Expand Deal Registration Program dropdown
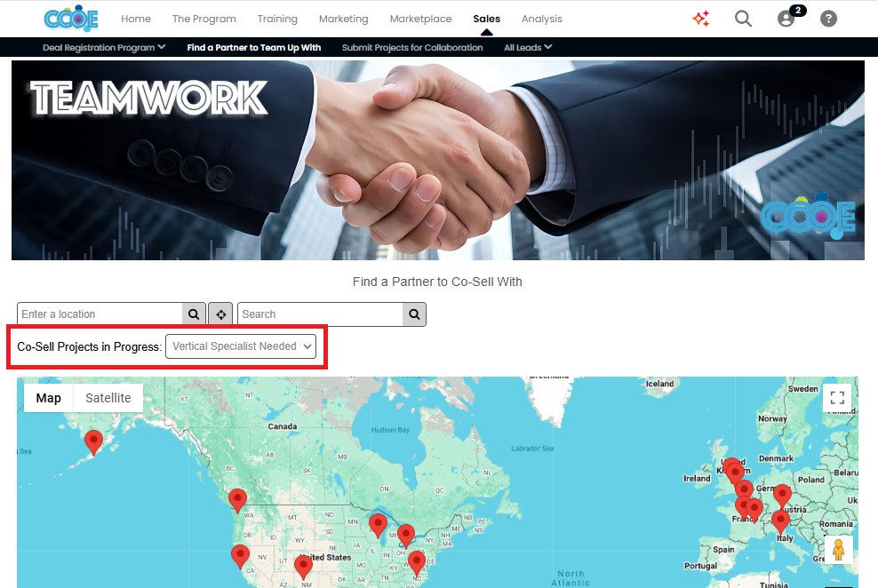The width and height of the screenshot is (878, 588). point(104,48)
